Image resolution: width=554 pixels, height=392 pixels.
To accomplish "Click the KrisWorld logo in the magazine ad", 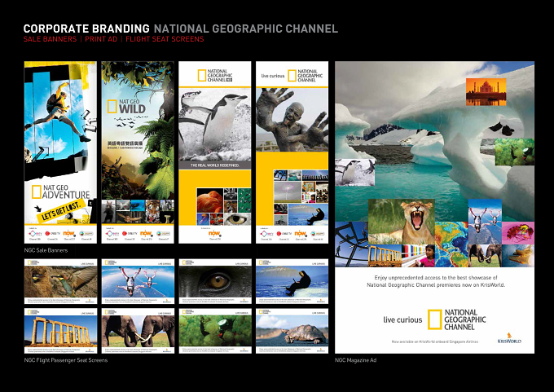I will tap(509, 338).
